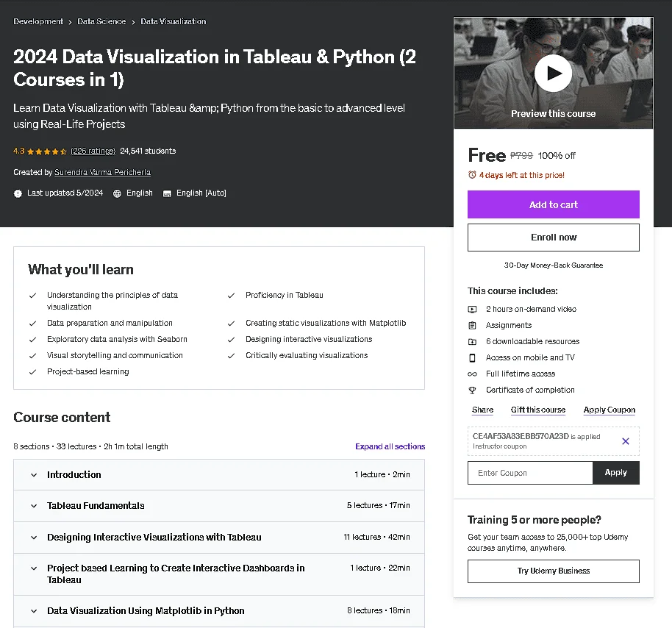The height and width of the screenshot is (628, 672).
Task: Click the lifetime access infinity icon
Action: (472, 374)
